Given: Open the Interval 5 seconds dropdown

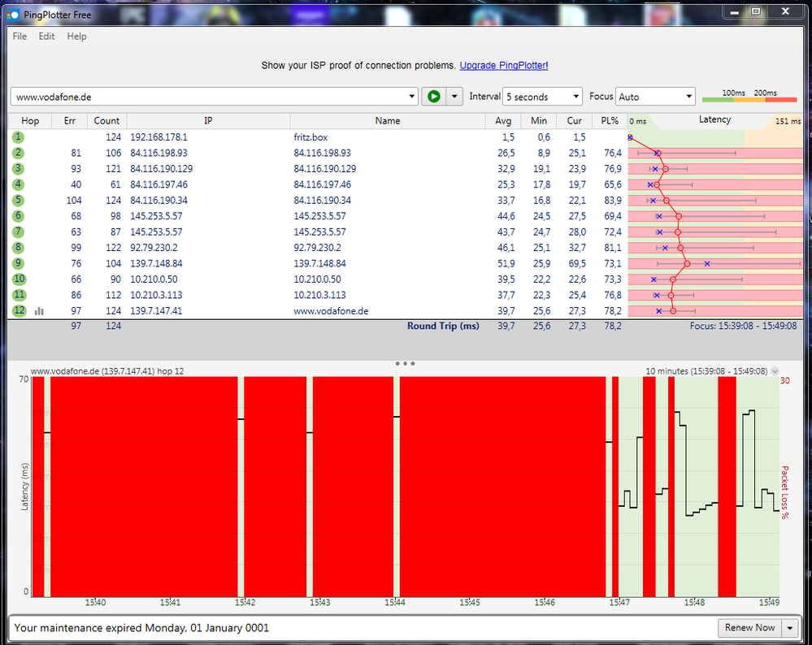Looking at the screenshot, I should click(542, 97).
